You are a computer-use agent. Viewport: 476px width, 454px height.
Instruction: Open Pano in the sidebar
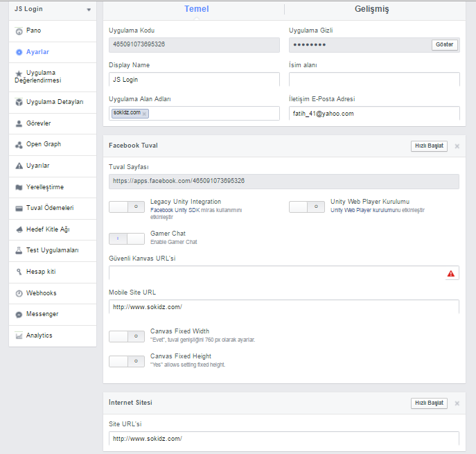coord(53,31)
